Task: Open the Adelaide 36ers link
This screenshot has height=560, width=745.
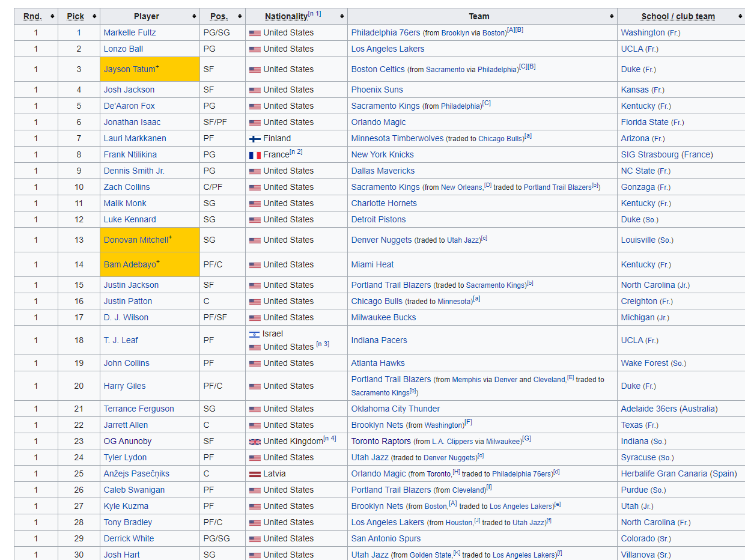Action: (x=648, y=409)
